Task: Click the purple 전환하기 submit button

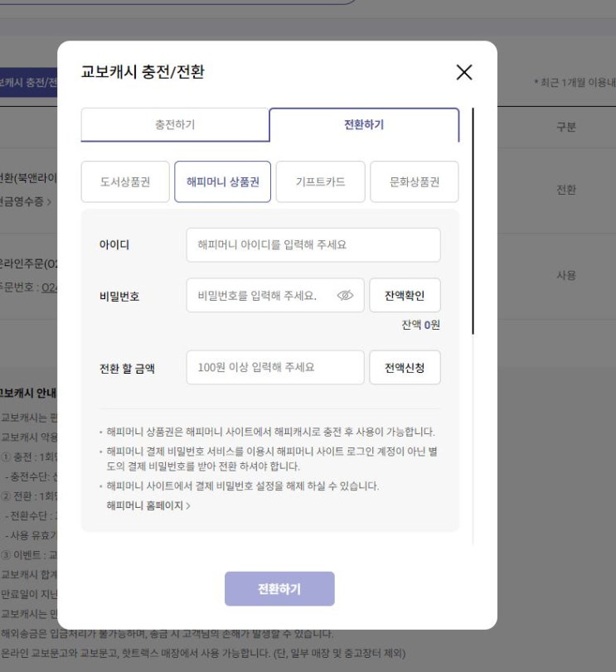Action: click(279, 589)
